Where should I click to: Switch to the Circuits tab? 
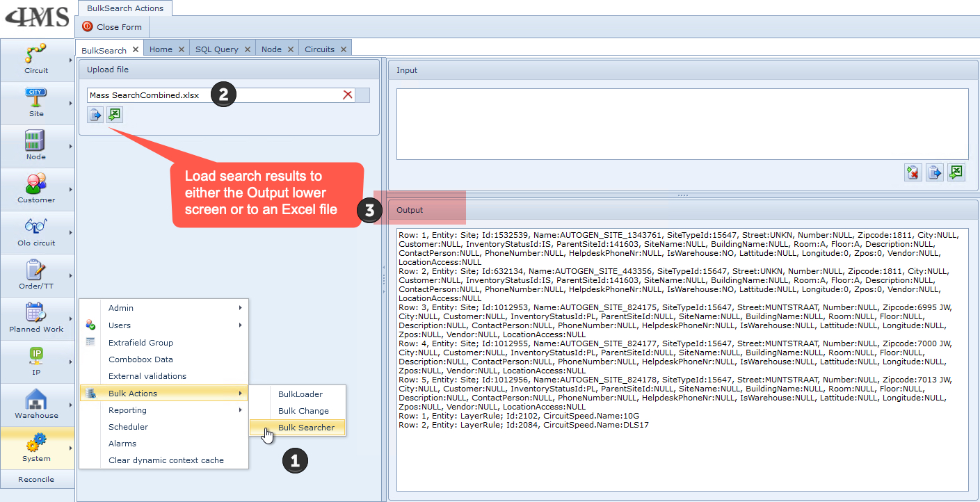point(319,49)
